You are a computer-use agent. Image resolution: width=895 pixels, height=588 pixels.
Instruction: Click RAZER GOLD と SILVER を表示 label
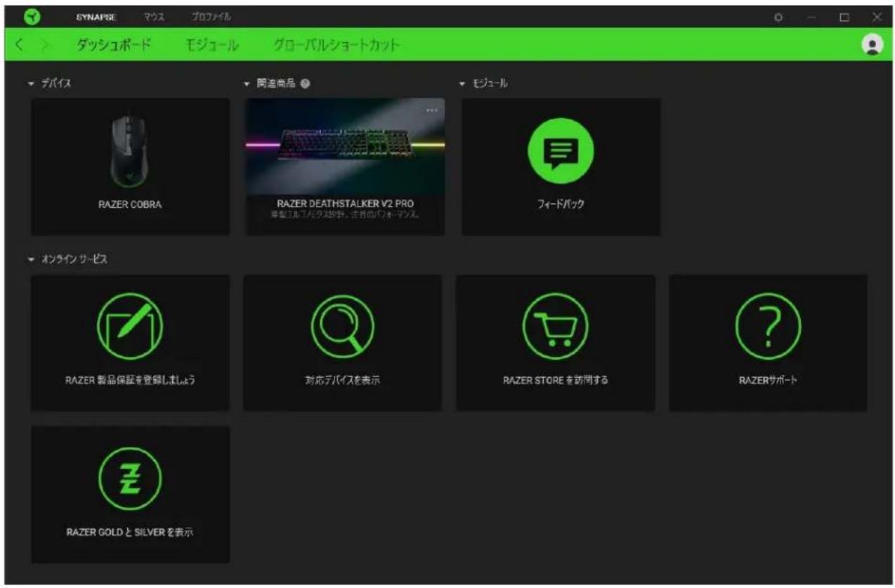tap(131, 532)
